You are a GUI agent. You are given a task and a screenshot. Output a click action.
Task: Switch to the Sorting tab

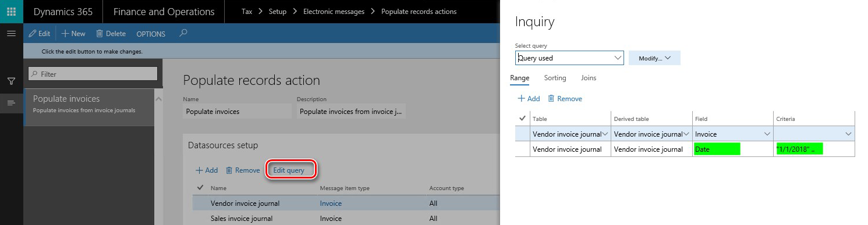[555, 78]
